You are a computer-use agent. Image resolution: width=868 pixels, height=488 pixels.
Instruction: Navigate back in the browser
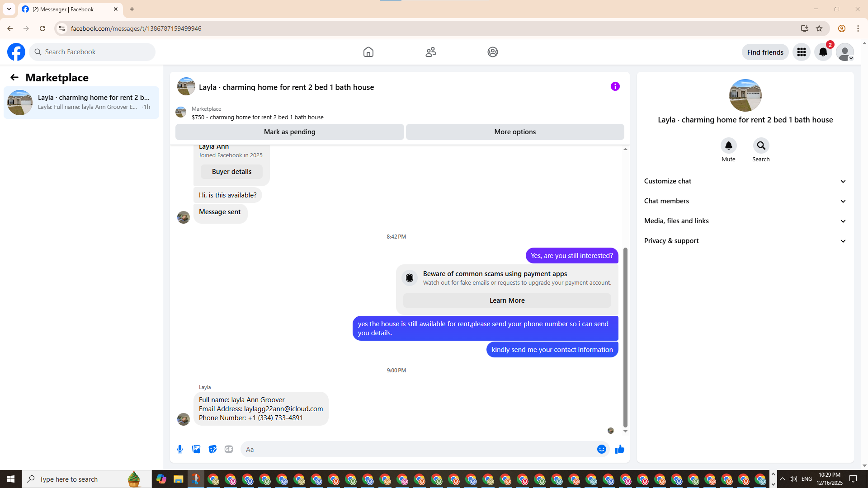[x=10, y=28]
